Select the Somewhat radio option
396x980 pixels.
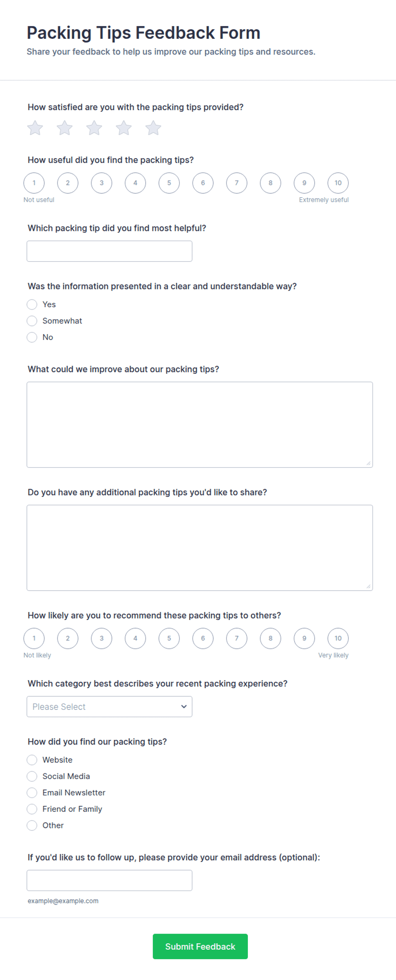pos(32,321)
